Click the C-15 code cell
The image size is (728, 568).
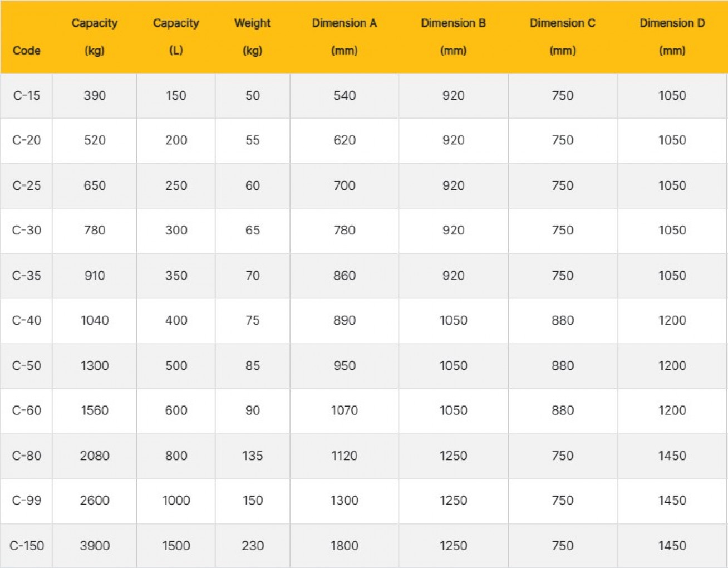click(27, 95)
